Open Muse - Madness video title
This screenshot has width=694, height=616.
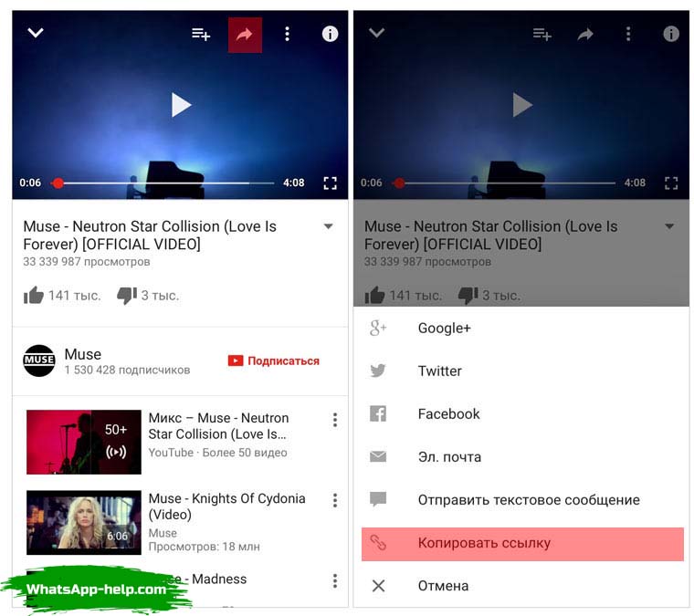pos(208,579)
